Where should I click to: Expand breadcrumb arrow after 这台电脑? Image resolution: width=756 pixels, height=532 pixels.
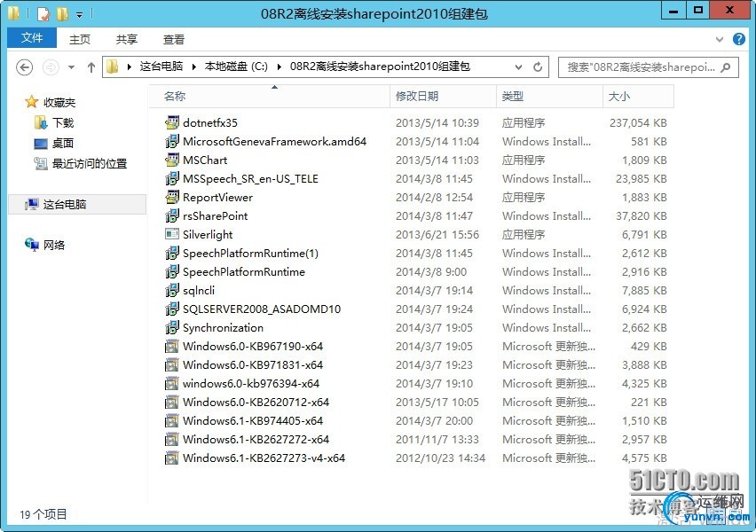pos(193,67)
